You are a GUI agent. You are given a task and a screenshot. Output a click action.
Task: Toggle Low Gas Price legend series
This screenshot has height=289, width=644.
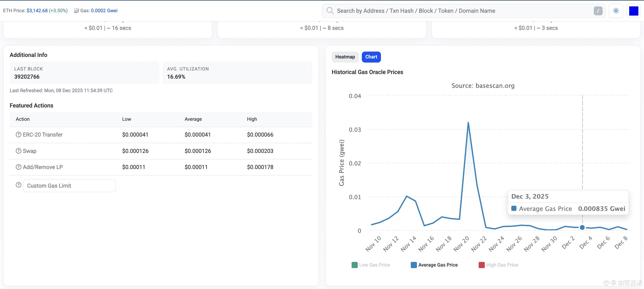pos(374,265)
